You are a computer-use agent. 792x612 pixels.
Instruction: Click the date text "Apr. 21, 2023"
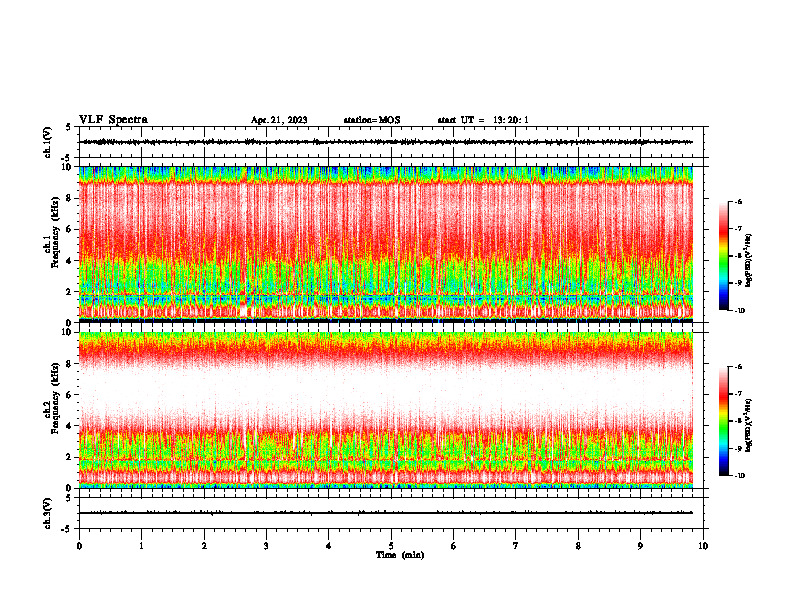pyautogui.click(x=279, y=120)
